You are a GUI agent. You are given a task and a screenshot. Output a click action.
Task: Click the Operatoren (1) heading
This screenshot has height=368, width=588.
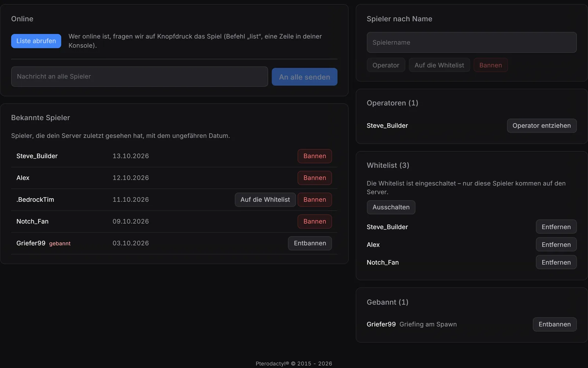(392, 103)
